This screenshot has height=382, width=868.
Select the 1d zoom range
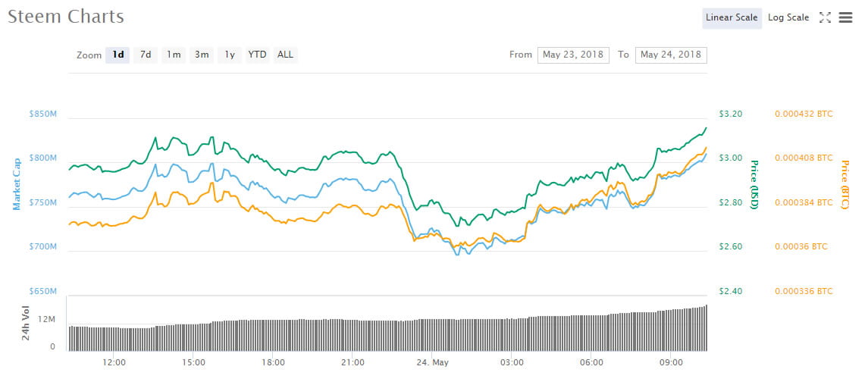(118, 55)
